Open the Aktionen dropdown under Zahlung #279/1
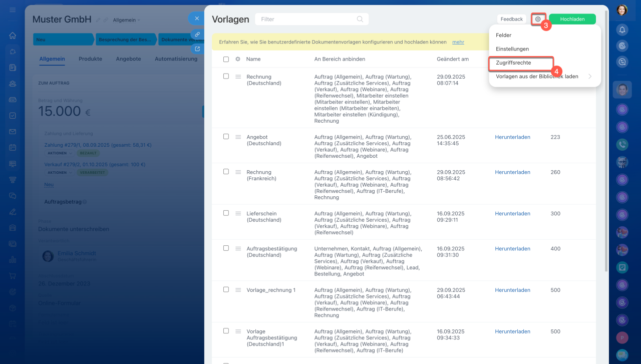Screen dimensions: 641x364 [60, 153]
